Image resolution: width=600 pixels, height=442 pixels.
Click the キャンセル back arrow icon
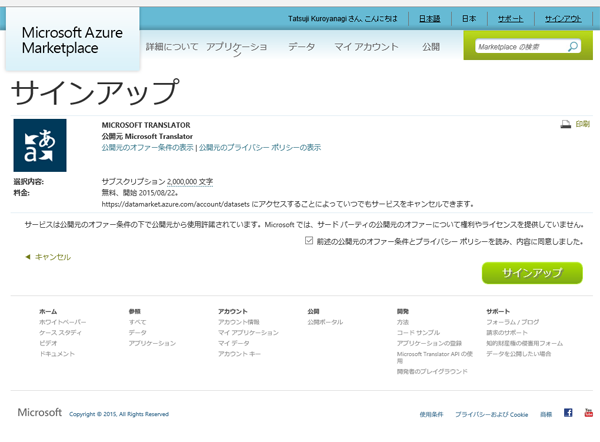(28, 257)
